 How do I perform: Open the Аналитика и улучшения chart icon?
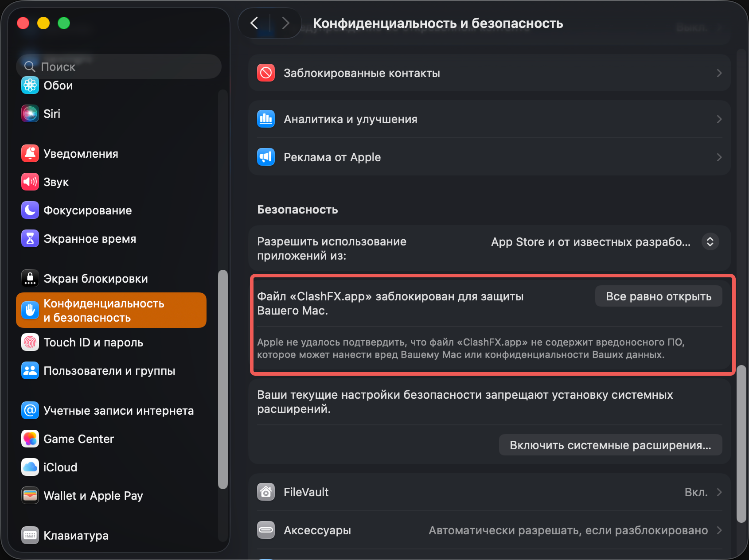[265, 119]
